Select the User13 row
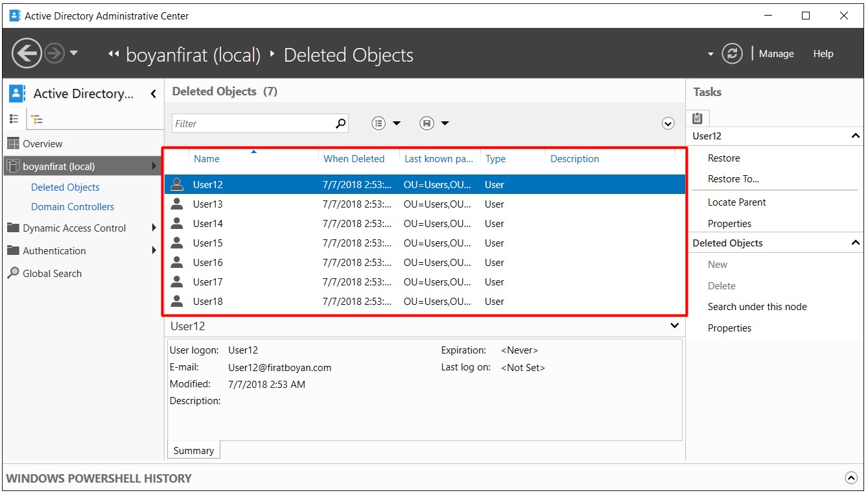Image resolution: width=868 pixels, height=493 pixels. tap(425, 204)
